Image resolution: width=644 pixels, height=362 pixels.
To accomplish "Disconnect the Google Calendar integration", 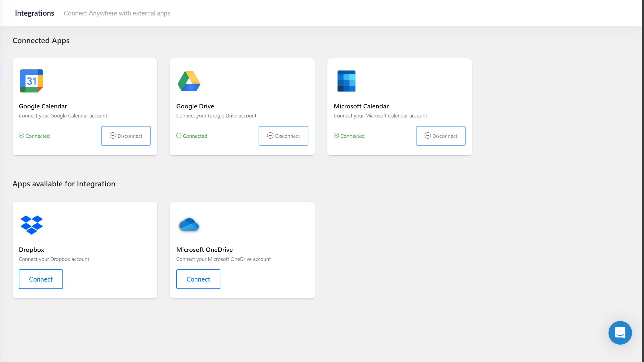I will pos(126,136).
